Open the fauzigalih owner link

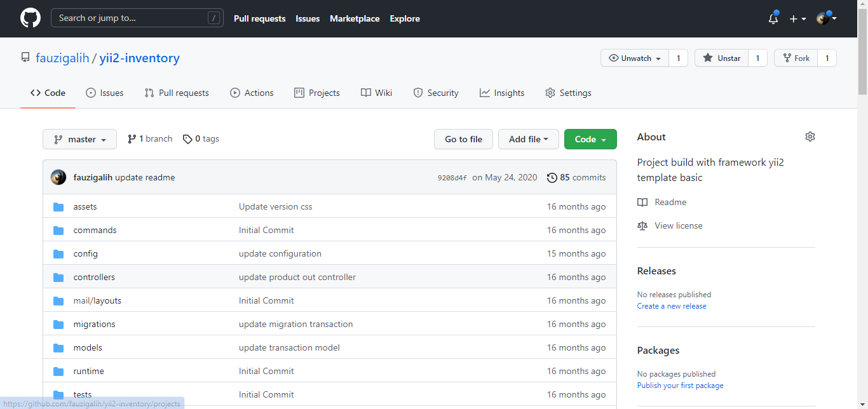(x=62, y=58)
